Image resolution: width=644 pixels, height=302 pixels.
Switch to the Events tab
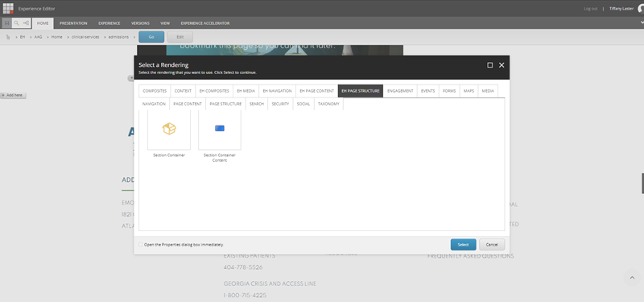[x=428, y=91]
